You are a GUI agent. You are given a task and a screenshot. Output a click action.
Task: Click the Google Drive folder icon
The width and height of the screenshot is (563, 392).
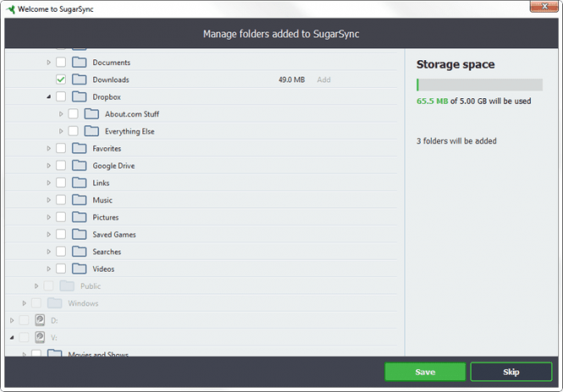click(79, 165)
